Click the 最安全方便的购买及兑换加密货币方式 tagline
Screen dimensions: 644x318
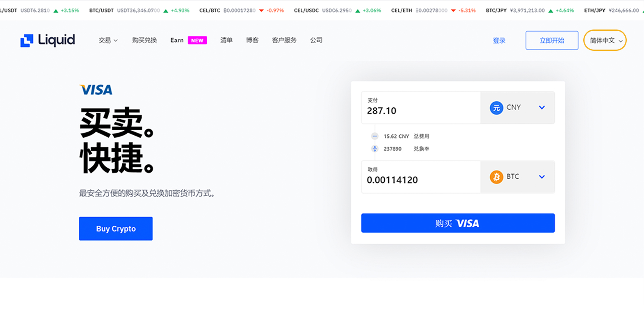tap(147, 193)
